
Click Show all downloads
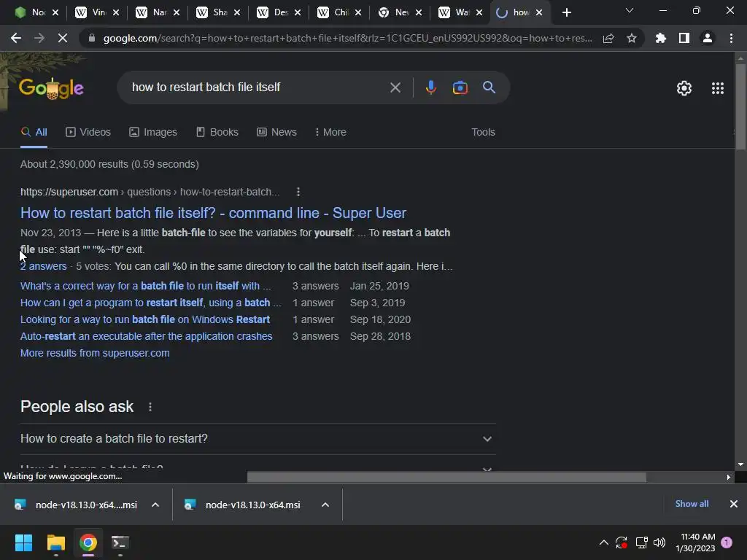pos(692,504)
